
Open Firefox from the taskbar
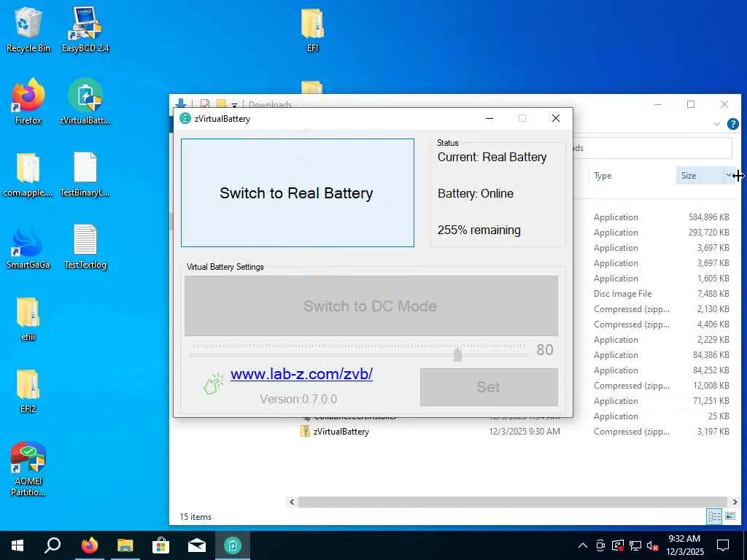click(89, 545)
